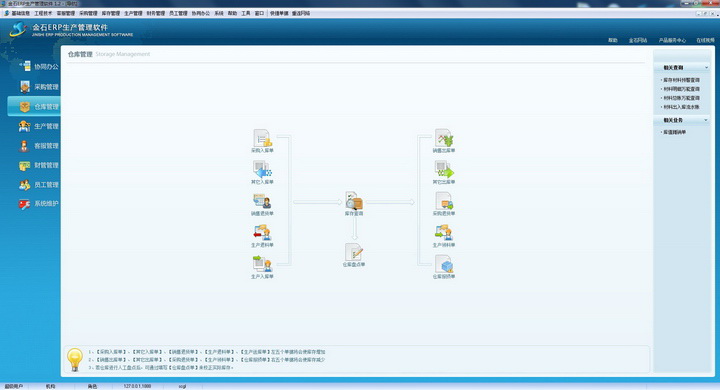Collapse the 相关查询 panel section
The width and height of the screenshot is (720, 390).
click(x=706, y=68)
